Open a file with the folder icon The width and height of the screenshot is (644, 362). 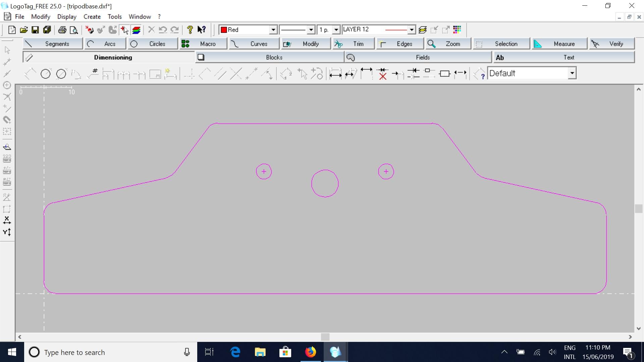[x=23, y=30]
